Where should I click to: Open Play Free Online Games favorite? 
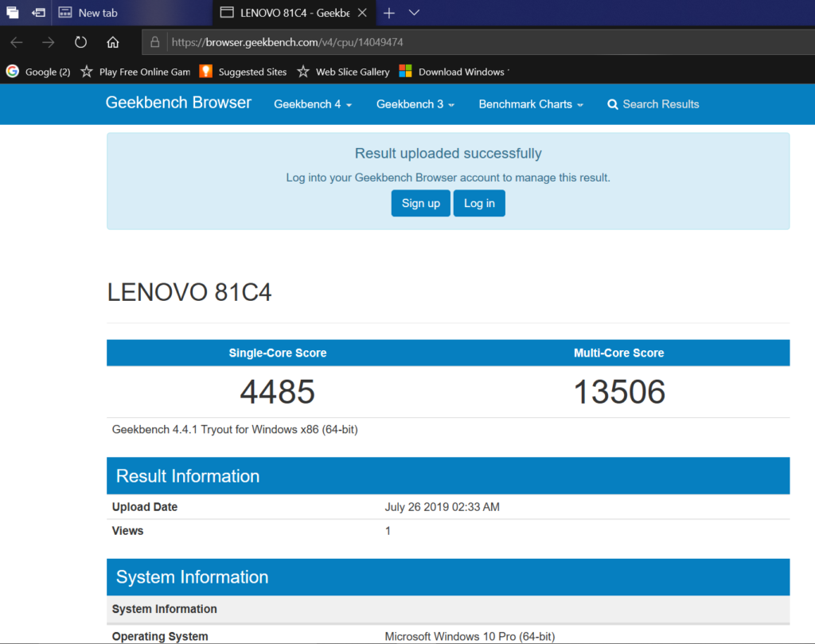[x=135, y=72]
